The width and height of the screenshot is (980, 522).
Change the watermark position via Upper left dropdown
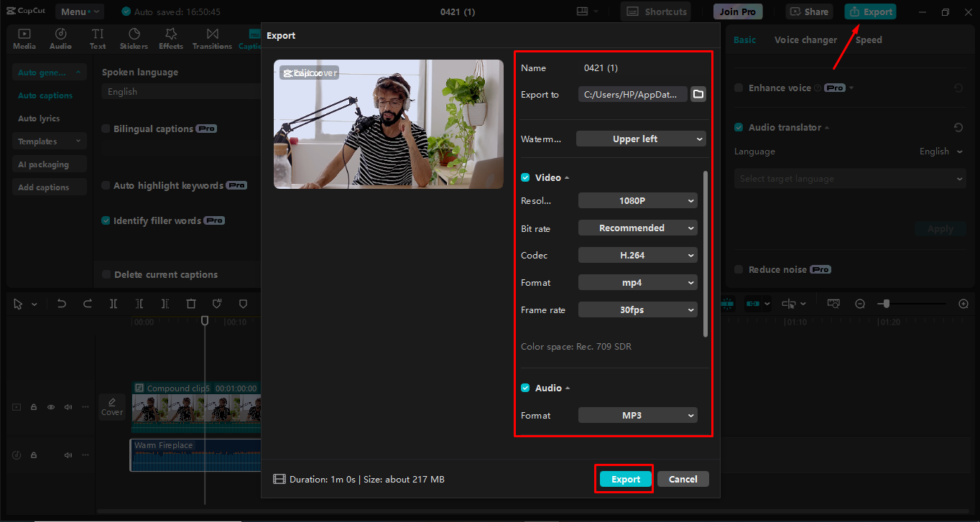tap(640, 139)
